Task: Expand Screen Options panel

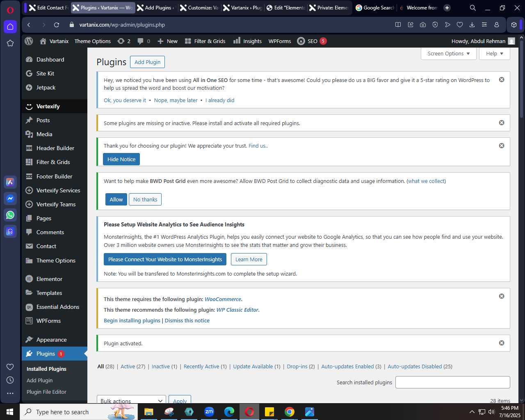Action: [449, 54]
